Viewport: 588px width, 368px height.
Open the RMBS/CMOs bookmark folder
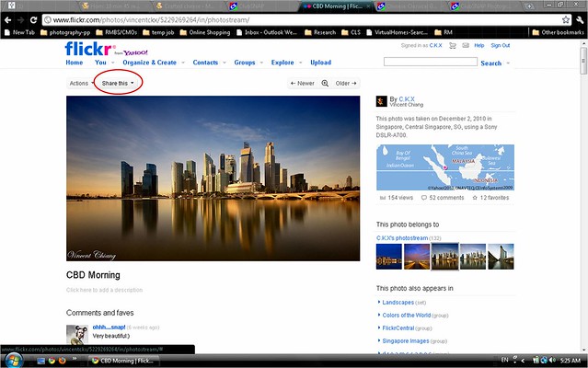[117, 32]
